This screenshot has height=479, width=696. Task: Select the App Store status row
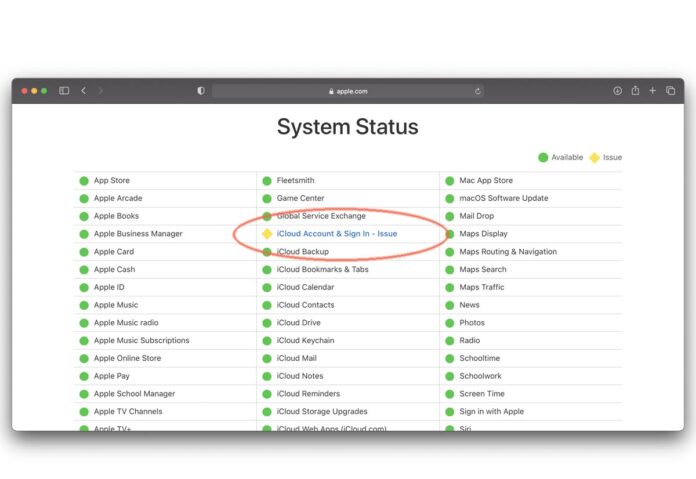[165, 181]
